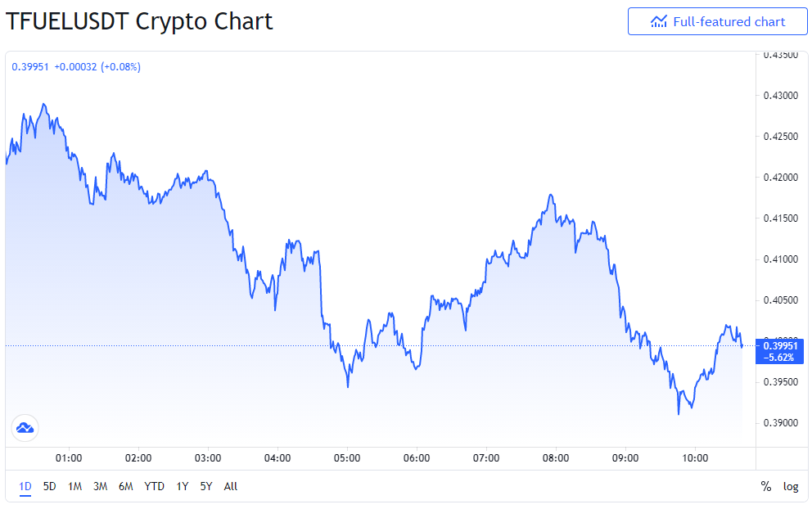The height and width of the screenshot is (509, 812).
Task: Open the Full-featured chart button
Action: 717,22
